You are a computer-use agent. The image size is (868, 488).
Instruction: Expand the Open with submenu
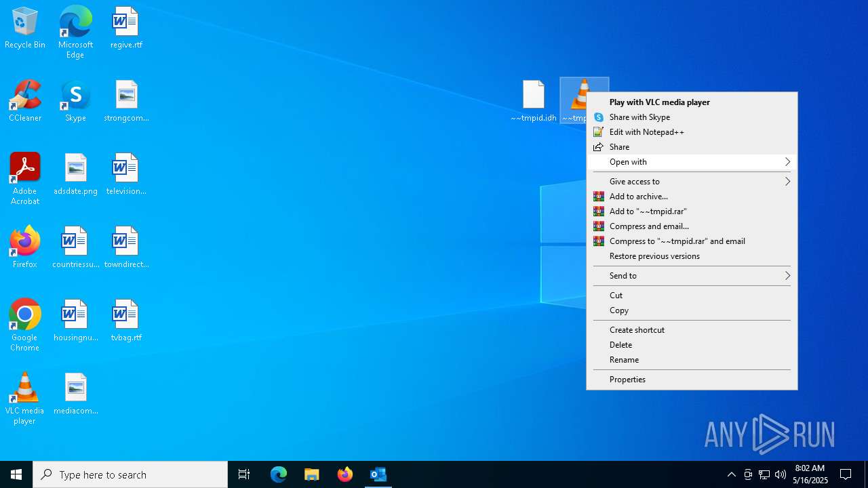tap(692, 162)
